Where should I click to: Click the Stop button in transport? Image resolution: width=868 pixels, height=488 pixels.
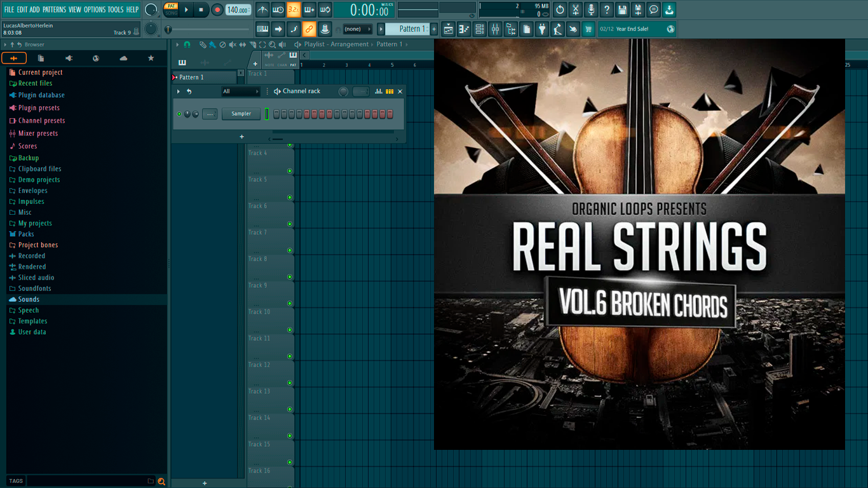click(x=201, y=10)
